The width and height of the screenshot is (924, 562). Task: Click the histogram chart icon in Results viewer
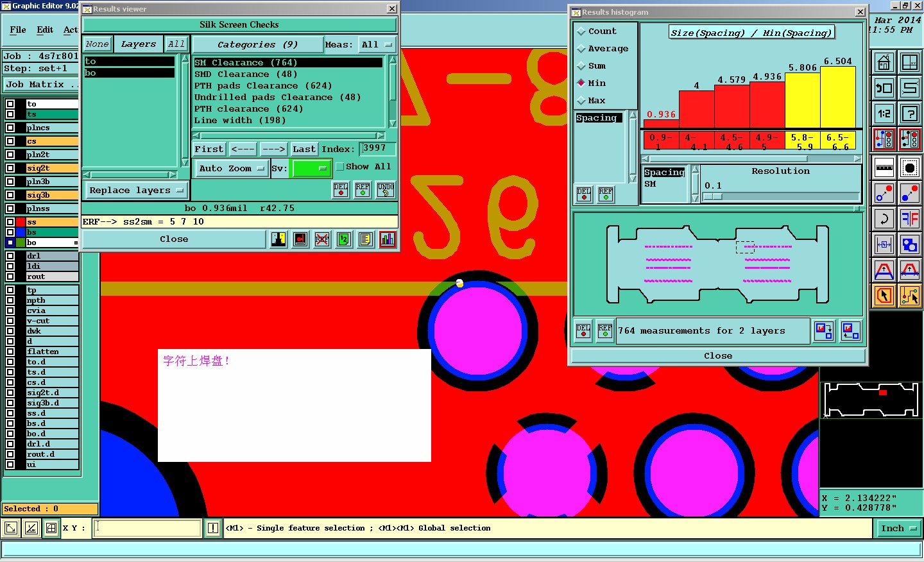(x=388, y=239)
